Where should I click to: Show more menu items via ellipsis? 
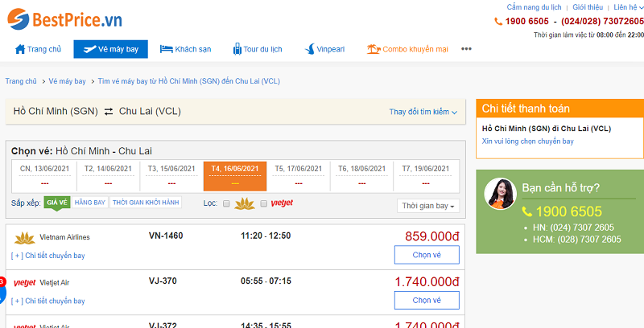[466, 49]
